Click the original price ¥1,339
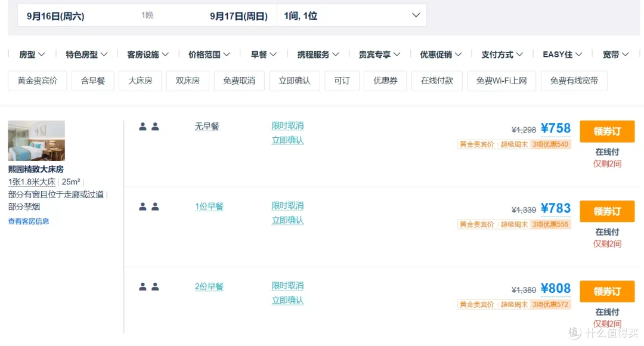Screen dimensions: 644x346 (524, 210)
